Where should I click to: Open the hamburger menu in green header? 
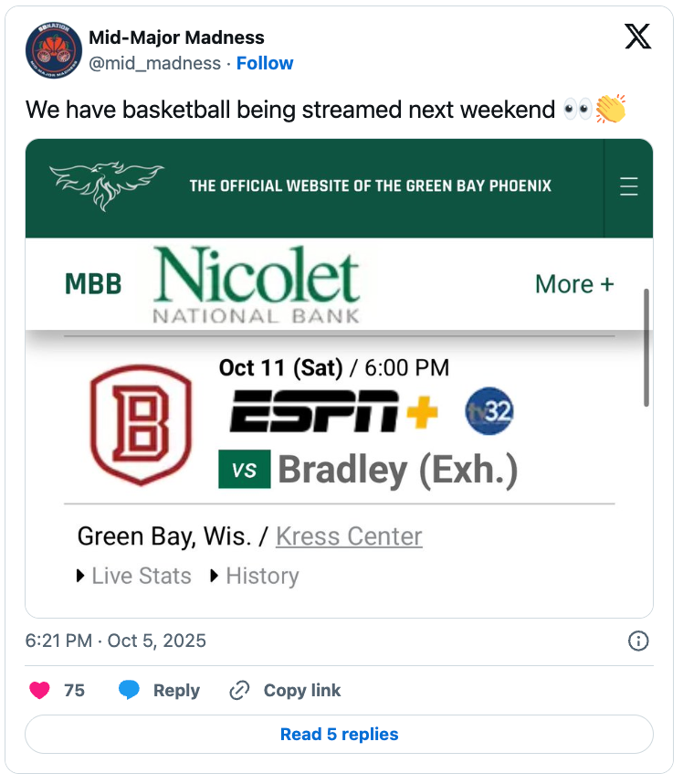[629, 186]
